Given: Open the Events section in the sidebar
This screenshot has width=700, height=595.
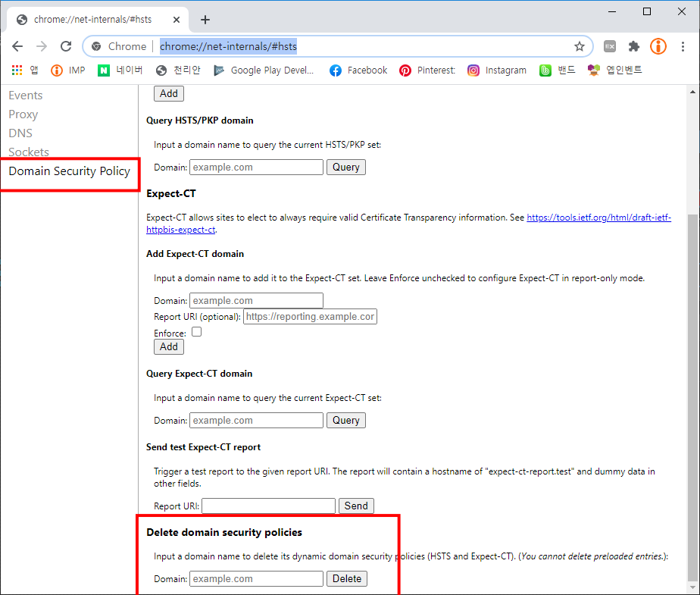Looking at the screenshot, I should [26, 96].
